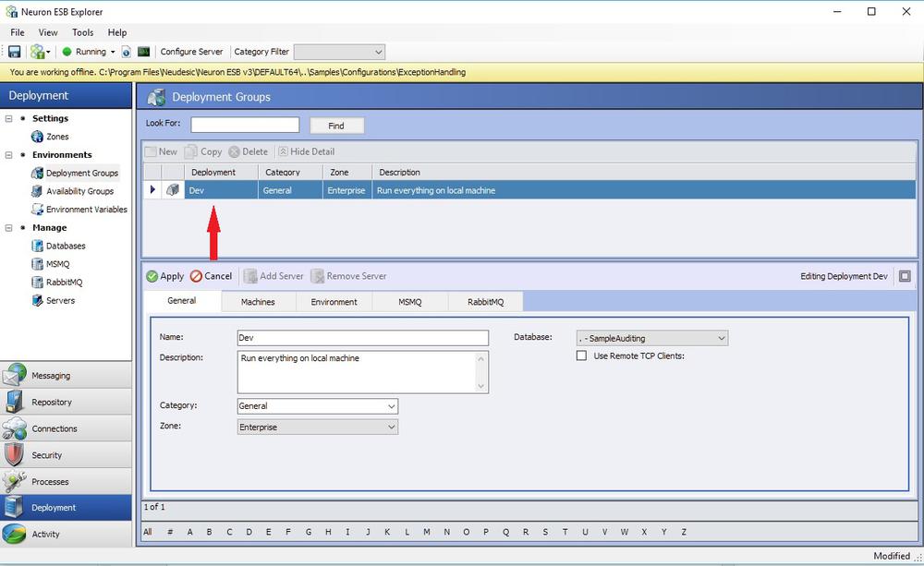Select Availability Groups icon in tree
The width and height of the screenshot is (924, 566).
[x=37, y=191]
